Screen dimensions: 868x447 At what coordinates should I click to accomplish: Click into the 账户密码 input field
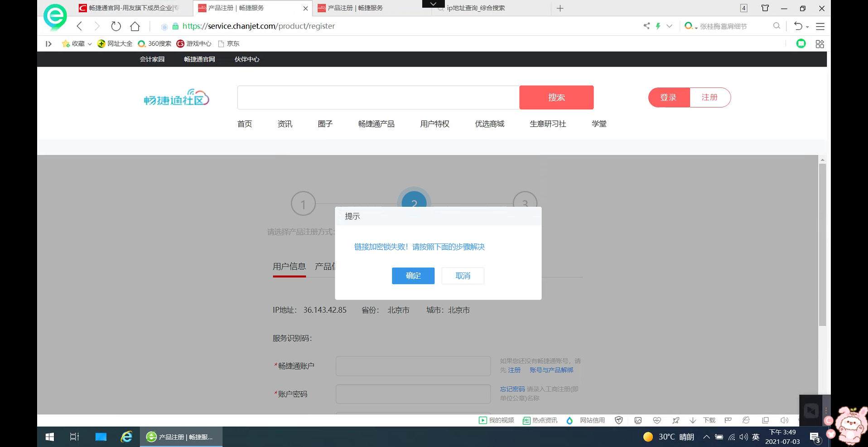[413, 394]
